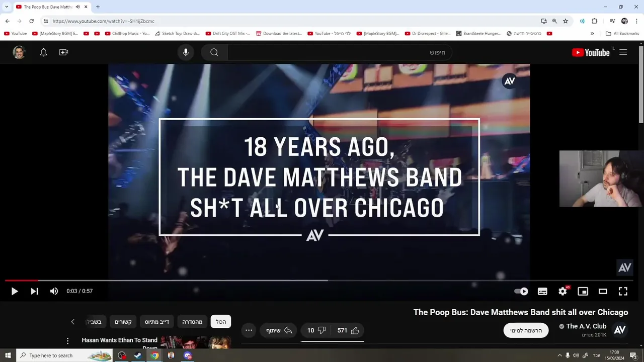Click the YouTube search field

click(340, 52)
